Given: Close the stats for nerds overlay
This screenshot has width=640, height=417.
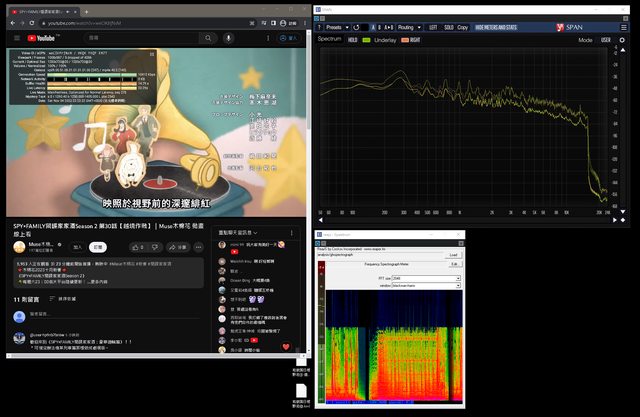Looking at the screenshot, I should coord(152,54).
